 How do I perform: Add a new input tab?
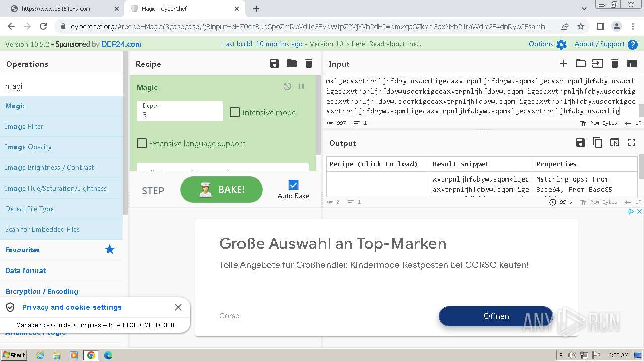(563, 63)
